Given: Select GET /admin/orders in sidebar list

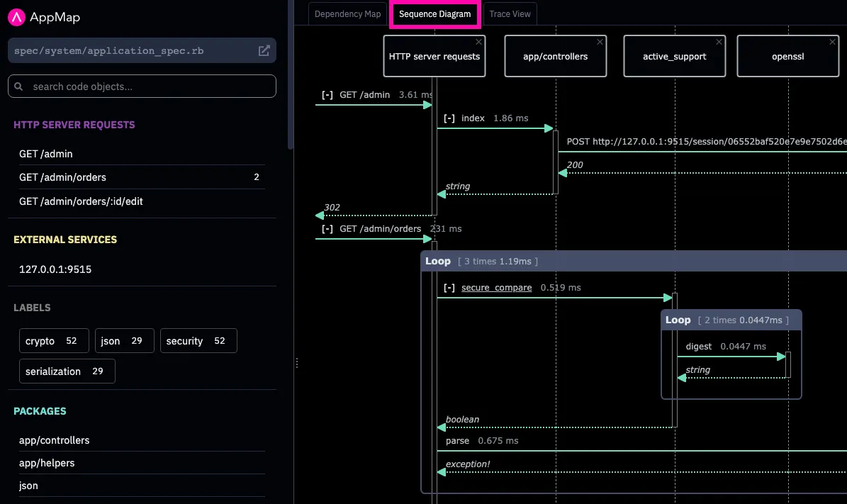Looking at the screenshot, I should pyautogui.click(x=142, y=177).
